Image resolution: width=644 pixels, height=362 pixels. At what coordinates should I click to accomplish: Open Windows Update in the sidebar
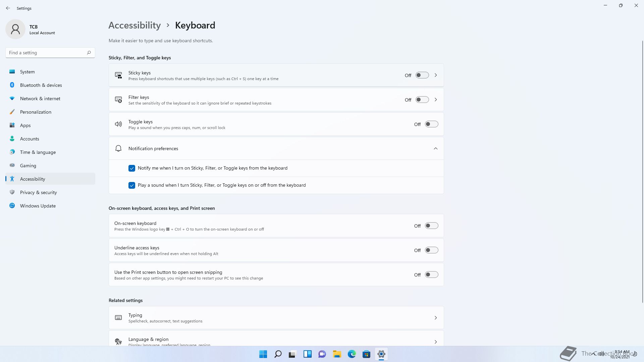coord(38,206)
